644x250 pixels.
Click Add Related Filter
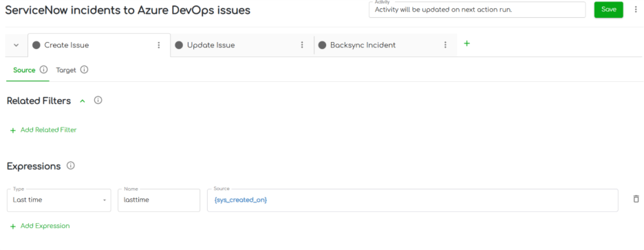[x=43, y=130]
